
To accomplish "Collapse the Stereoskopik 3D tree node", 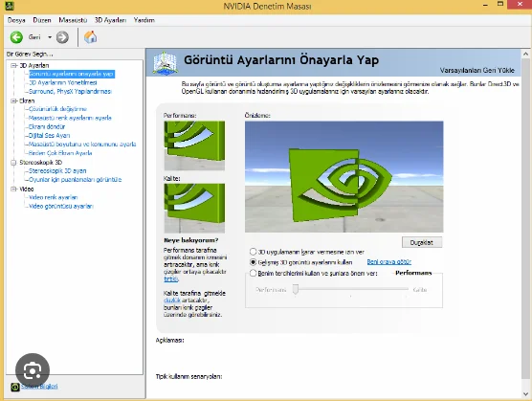I will click(x=13, y=163).
